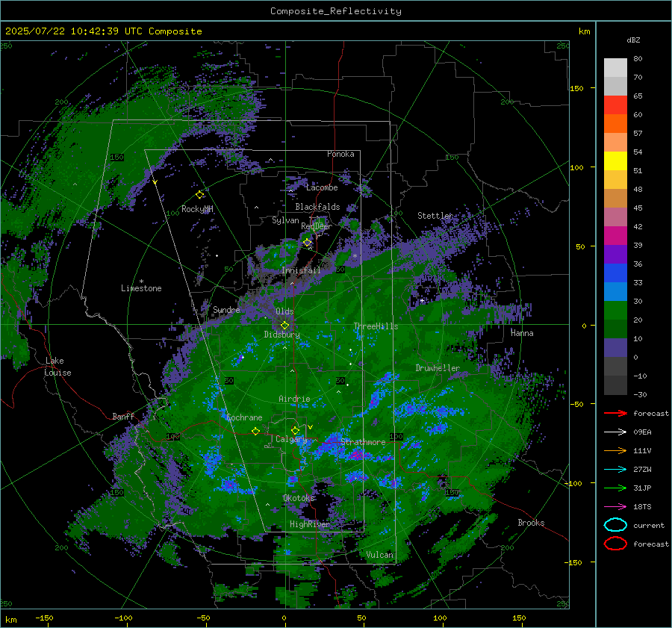672x628 pixels.
Task: Click the yellow swatch in dBZ legend
Action: tap(615, 161)
